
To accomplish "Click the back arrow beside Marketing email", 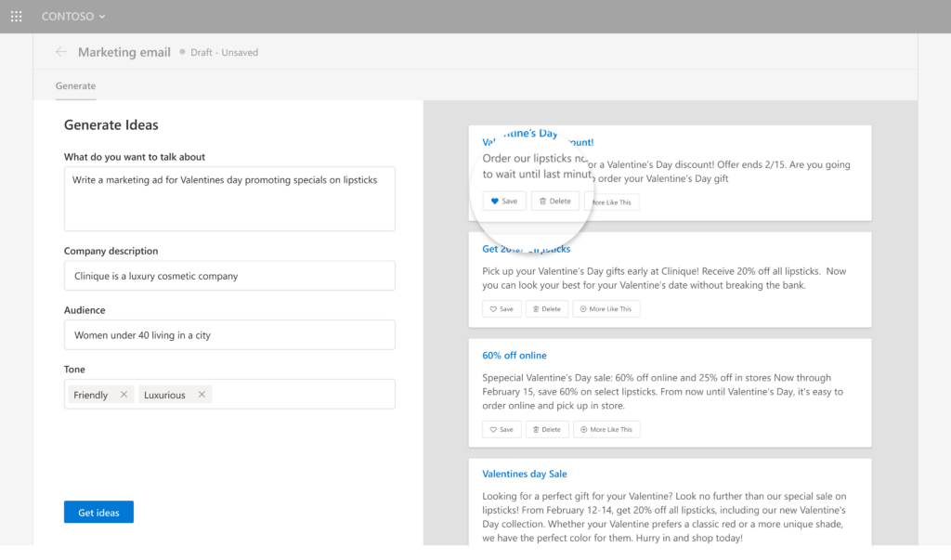I will pos(61,52).
